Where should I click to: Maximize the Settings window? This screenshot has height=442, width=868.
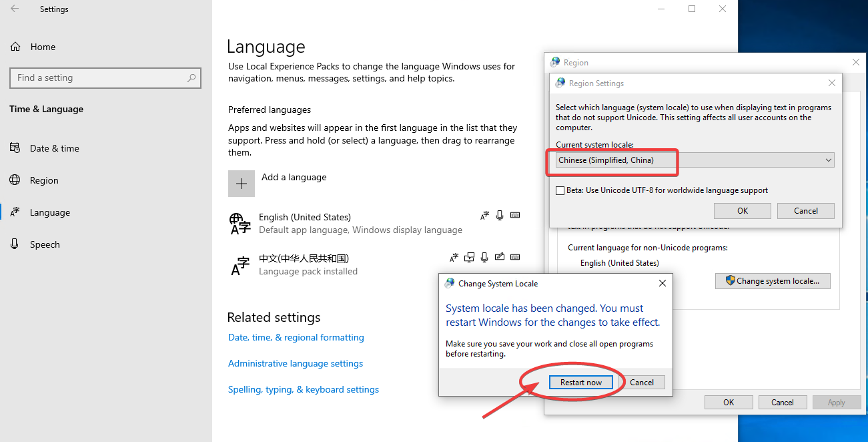click(692, 9)
